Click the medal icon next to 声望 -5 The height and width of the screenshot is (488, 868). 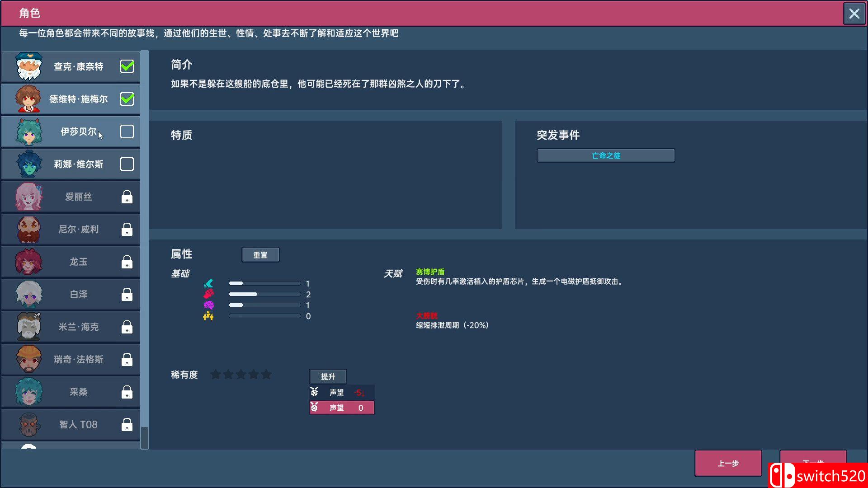pos(315,392)
